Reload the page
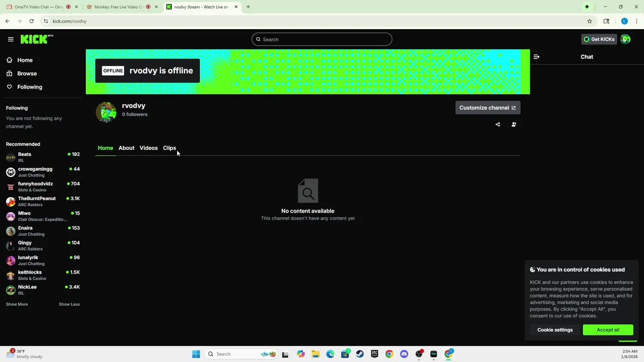This screenshot has height=362, width=644. click(x=31, y=21)
